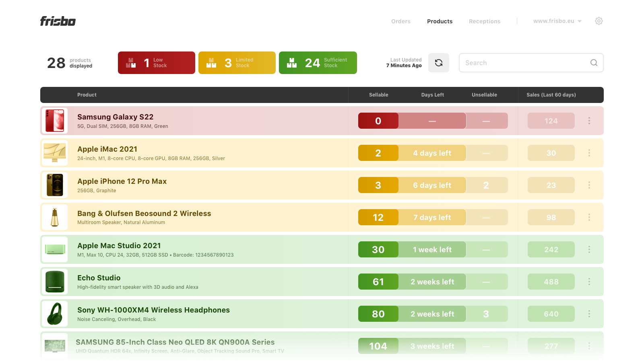This screenshot has height=362, width=644.
Task: Click the 'Last Updated 7 Minutes Ago' label
Action: [x=404, y=63]
